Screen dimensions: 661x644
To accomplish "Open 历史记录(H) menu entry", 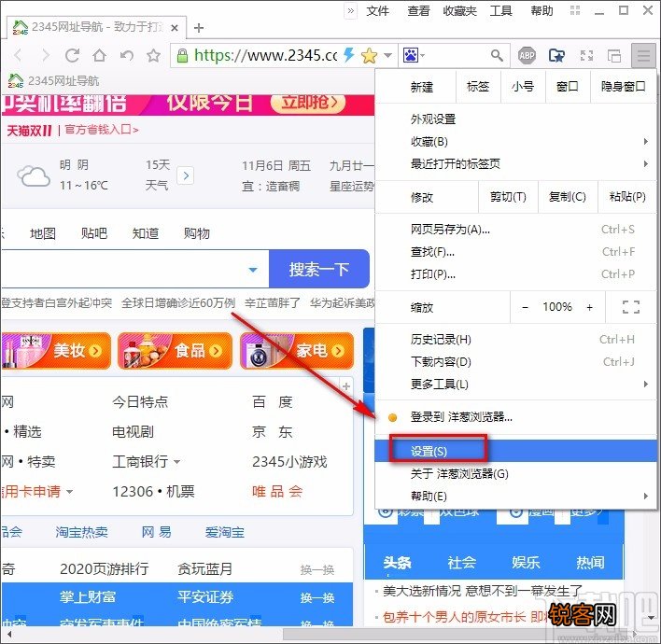I will [x=515, y=340].
